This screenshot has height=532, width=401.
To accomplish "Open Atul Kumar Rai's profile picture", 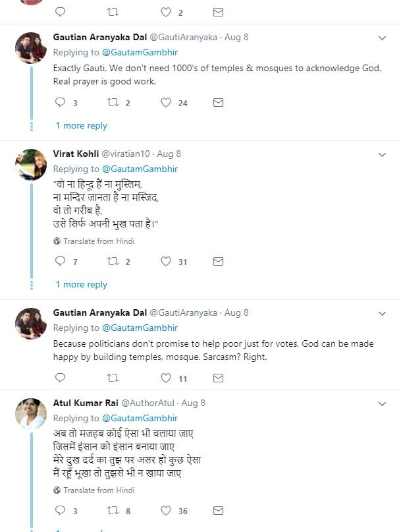I will tap(30, 415).
